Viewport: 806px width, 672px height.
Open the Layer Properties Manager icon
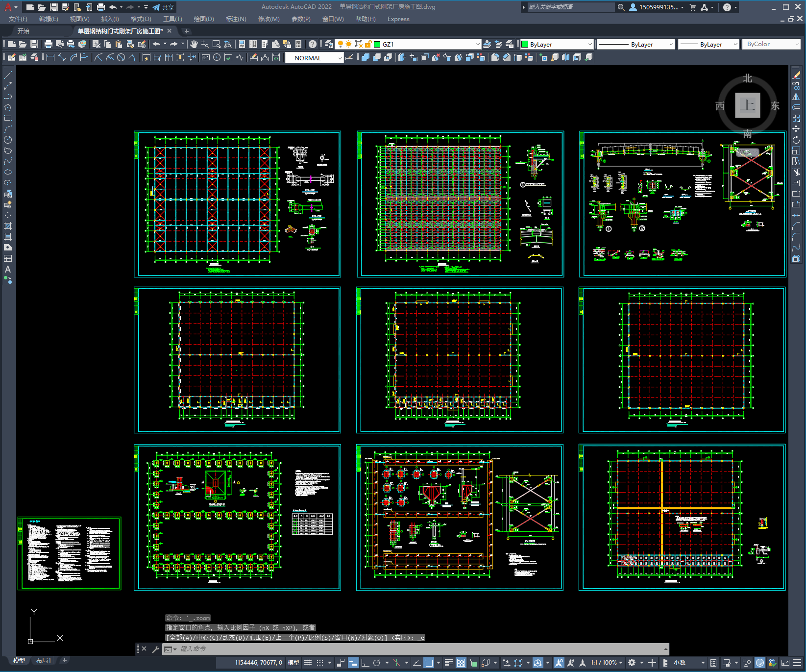pos(329,44)
